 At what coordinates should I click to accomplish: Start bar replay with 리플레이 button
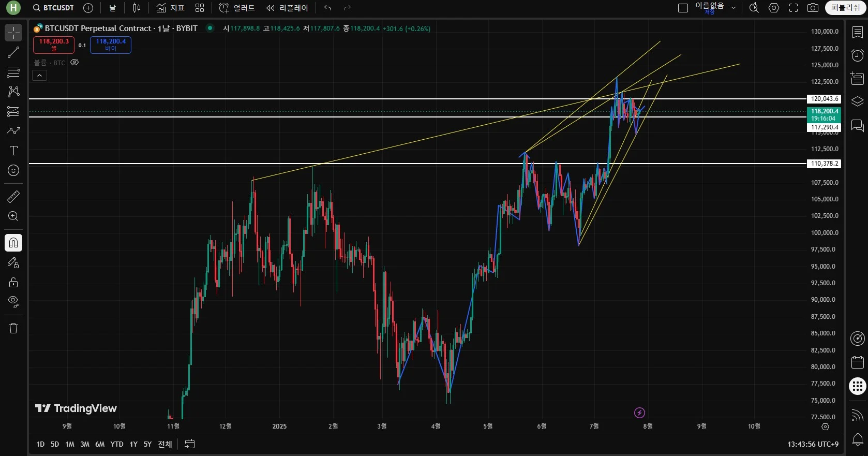point(287,8)
